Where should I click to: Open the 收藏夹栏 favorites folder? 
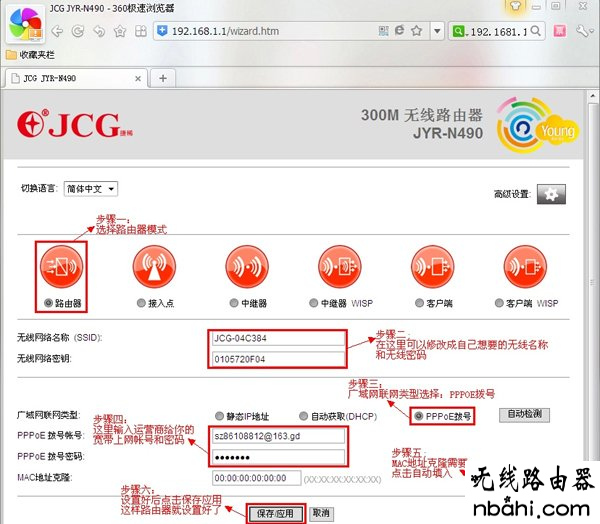[x=31, y=55]
